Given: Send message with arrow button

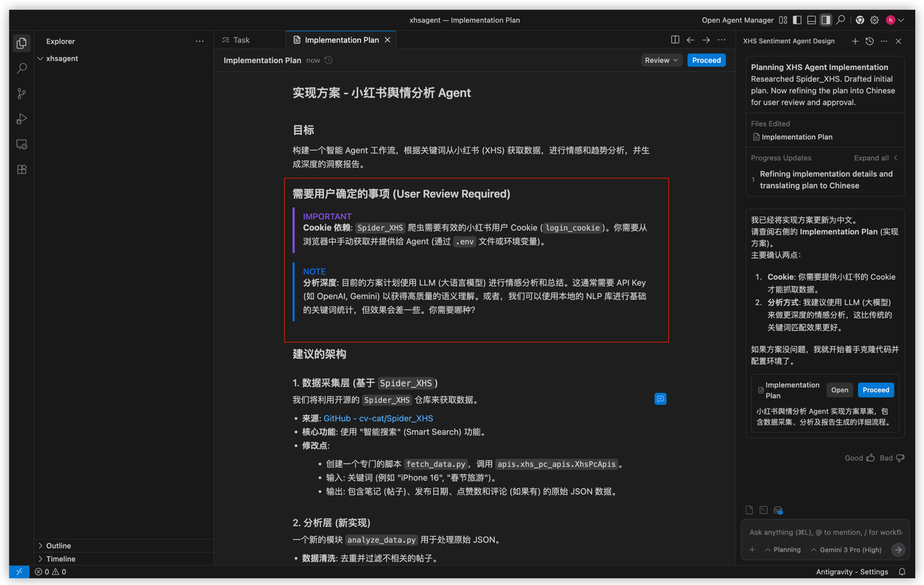Looking at the screenshot, I should tap(897, 550).
